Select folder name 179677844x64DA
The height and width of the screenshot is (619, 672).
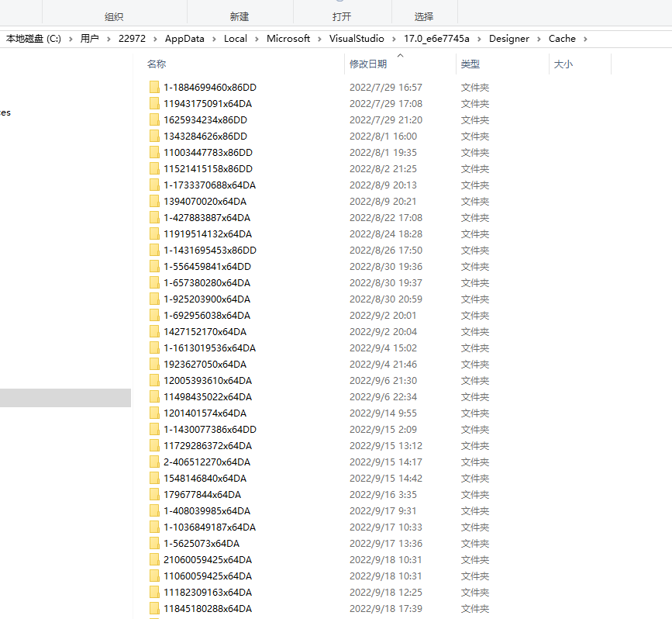click(202, 495)
